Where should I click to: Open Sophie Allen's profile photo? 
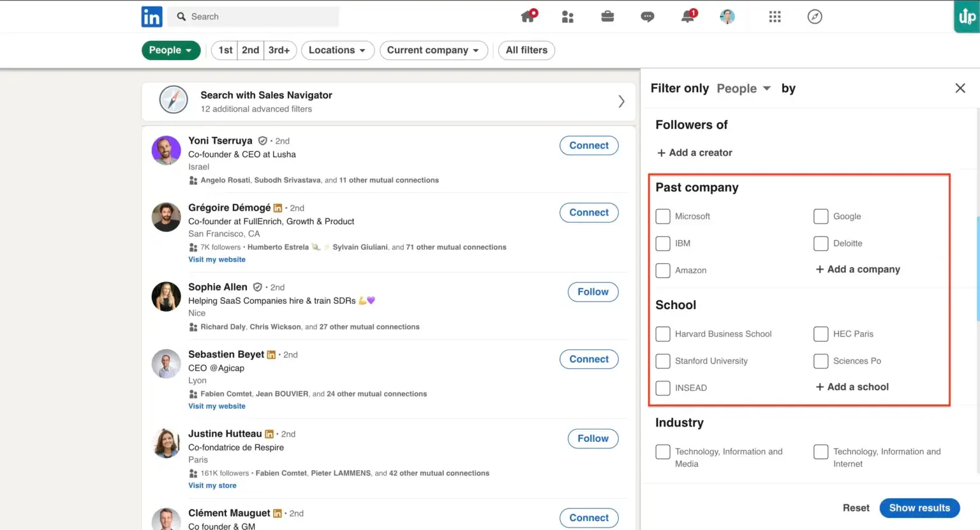[166, 297]
